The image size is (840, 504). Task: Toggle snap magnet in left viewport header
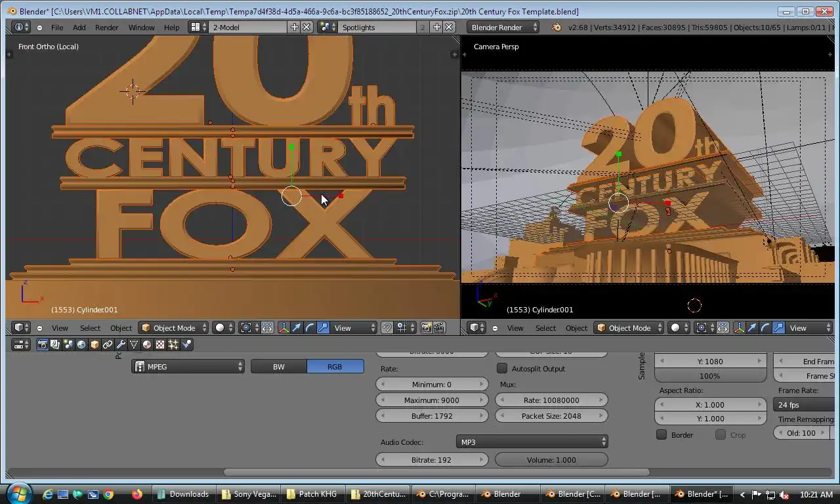pos(387,327)
